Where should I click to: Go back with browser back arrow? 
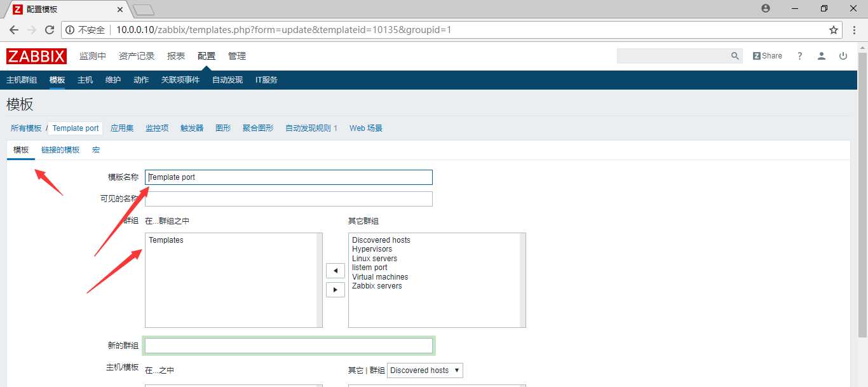pyautogui.click(x=14, y=30)
